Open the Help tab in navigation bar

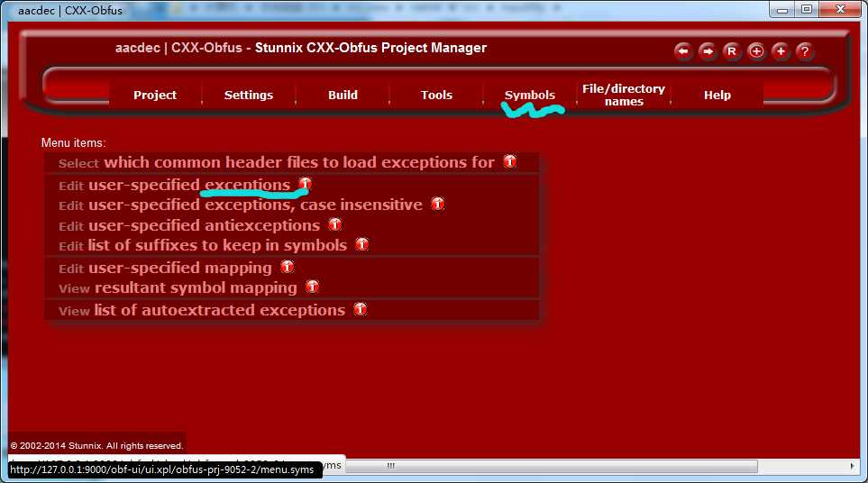pos(717,95)
